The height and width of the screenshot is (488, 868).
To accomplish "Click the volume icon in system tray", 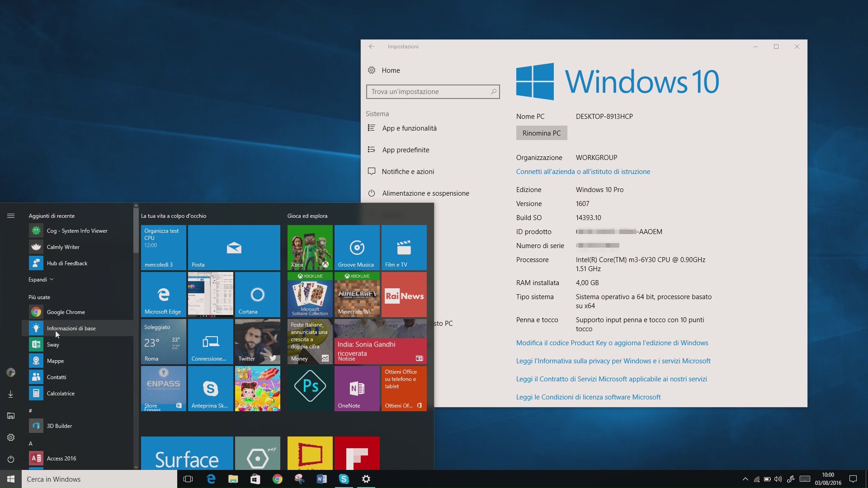I will point(778,479).
